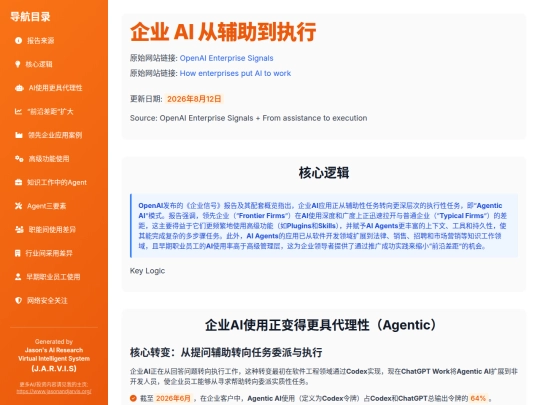Click the blue highlighted summary paragraph
This screenshot has width=540, height=405.
point(324,226)
